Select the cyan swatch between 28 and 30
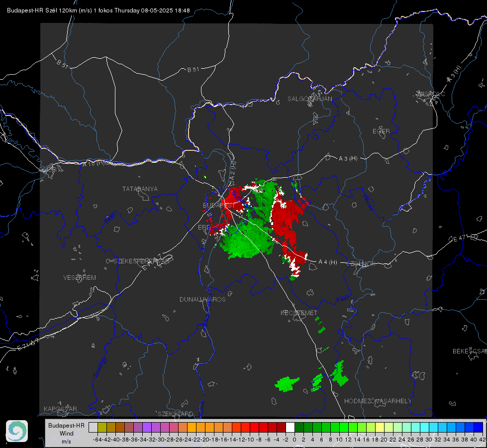The width and height of the screenshot is (487, 448). pyautogui.click(x=425, y=427)
